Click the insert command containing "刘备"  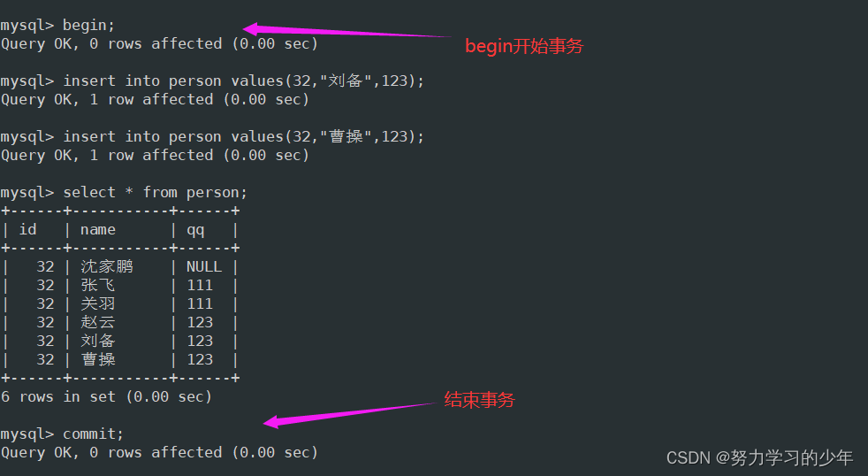tap(243, 81)
